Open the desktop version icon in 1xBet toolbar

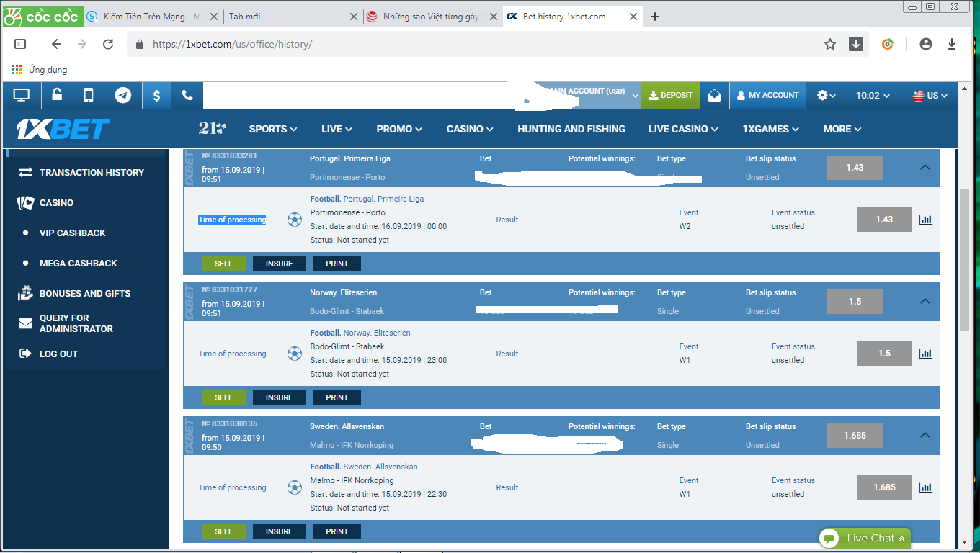coord(22,95)
